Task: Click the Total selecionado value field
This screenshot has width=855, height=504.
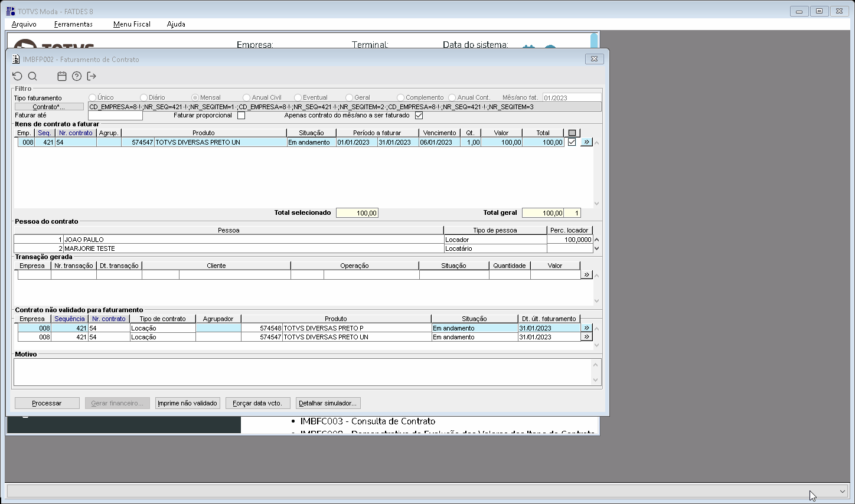Action: (x=357, y=213)
